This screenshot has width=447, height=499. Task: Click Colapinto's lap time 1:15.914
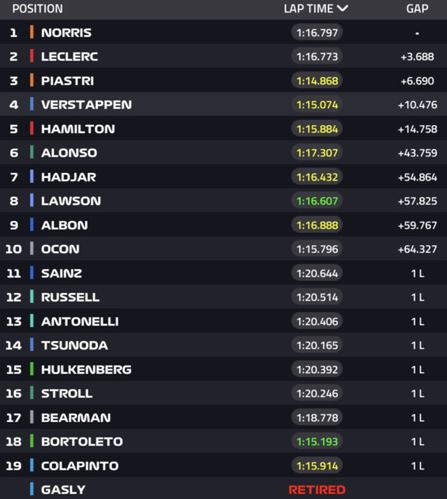(x=317, y=466)
